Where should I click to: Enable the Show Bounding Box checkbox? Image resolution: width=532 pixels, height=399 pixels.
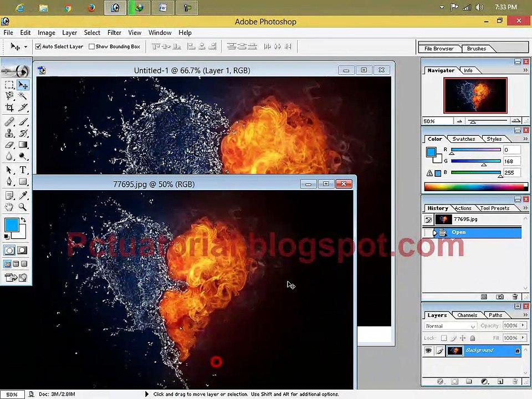tap(91, 47)
